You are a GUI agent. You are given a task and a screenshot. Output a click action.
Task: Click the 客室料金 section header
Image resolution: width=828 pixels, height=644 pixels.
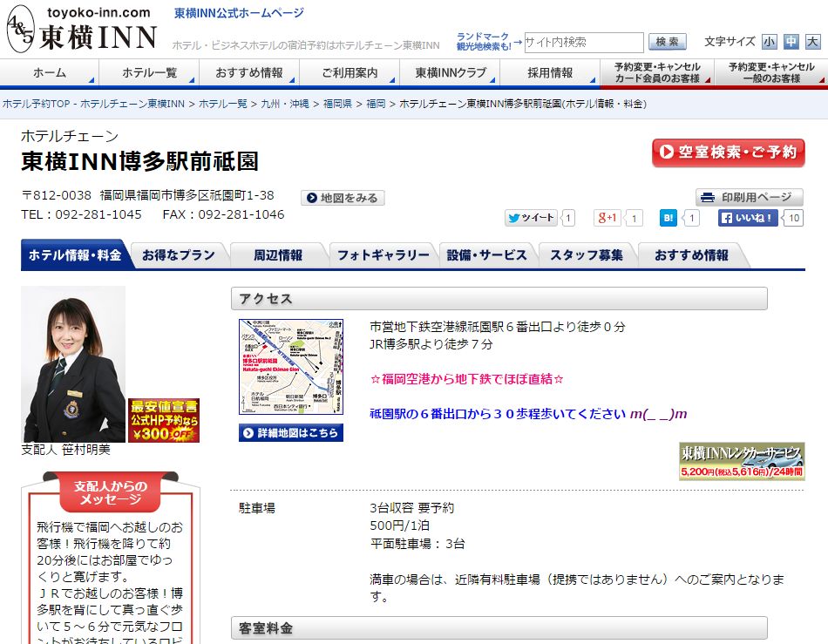click(x=499, y=628)
